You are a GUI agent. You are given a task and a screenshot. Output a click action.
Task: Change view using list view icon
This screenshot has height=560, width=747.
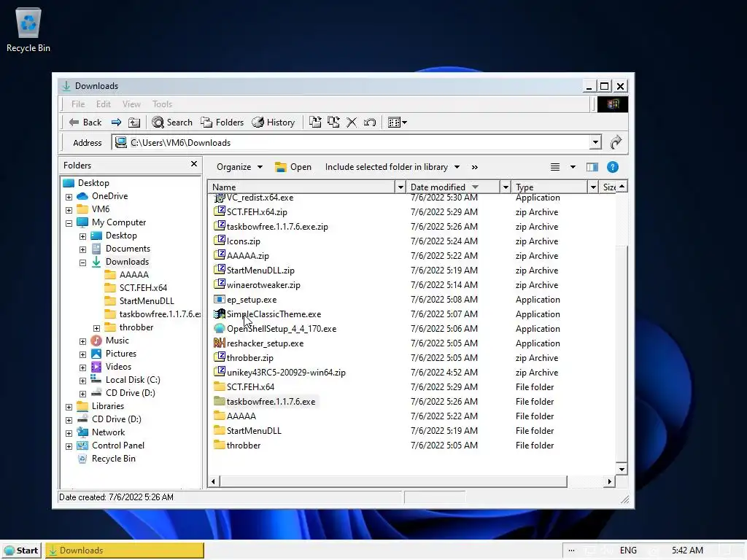555,167
